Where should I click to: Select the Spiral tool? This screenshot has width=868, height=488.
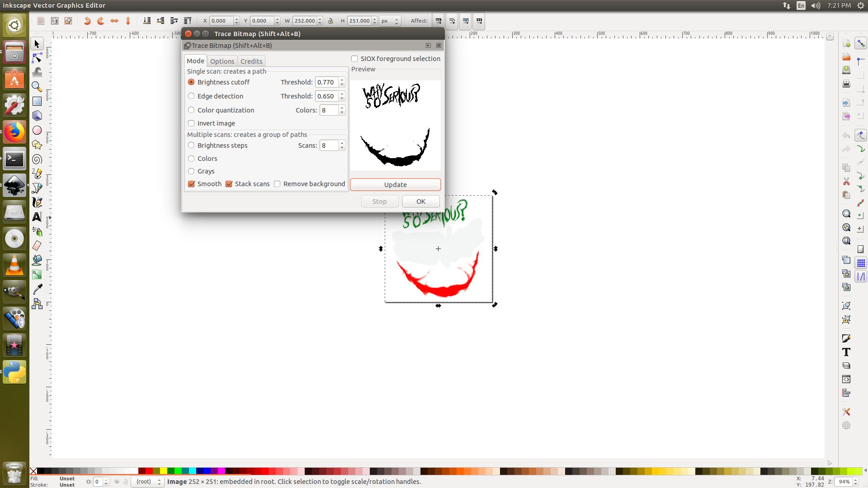37,159
